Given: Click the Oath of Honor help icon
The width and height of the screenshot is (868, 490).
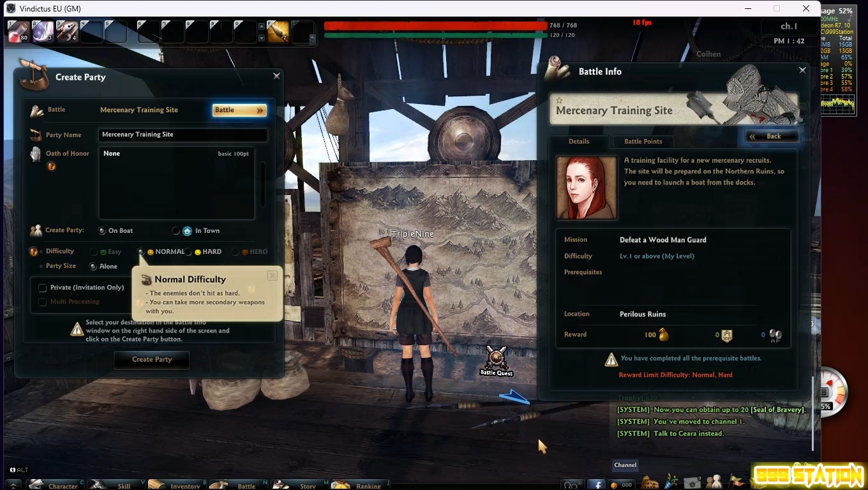Looking at the screenshot, I should (x=52, y=167).
